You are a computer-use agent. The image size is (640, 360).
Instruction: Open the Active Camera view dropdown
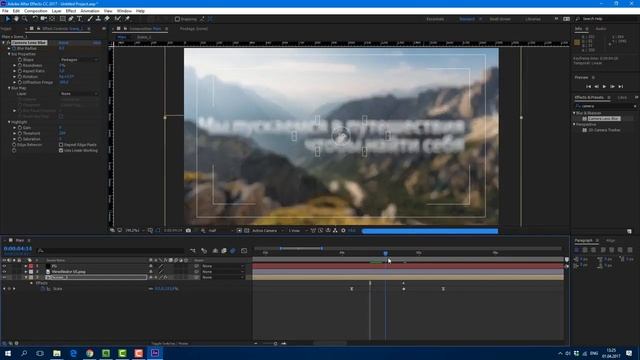(x=267, y=231)
